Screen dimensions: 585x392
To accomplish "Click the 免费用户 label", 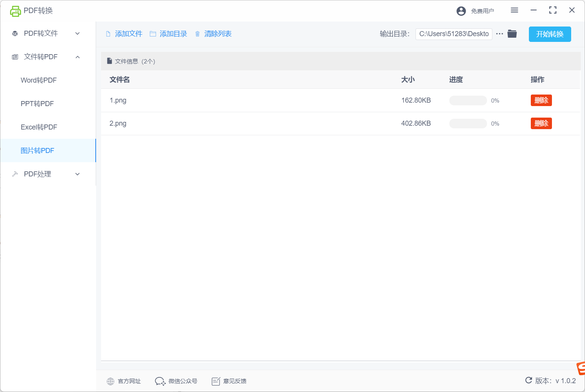I will (x=483, y=11).
